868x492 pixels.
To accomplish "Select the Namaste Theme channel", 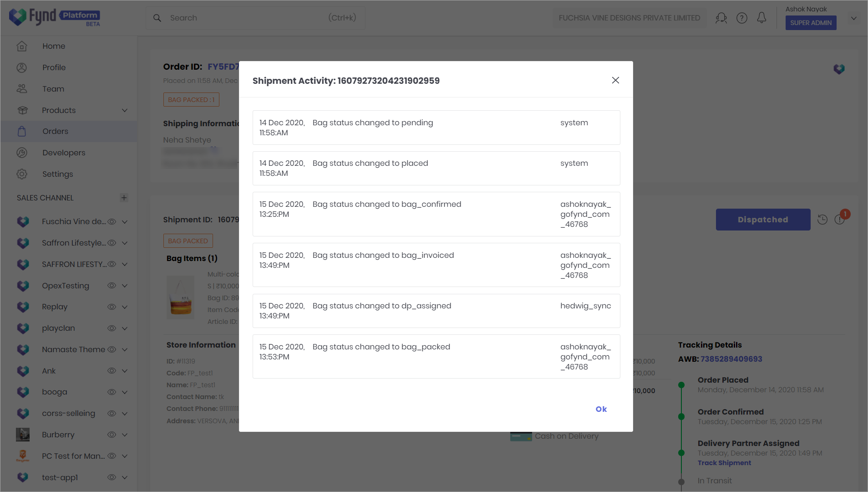I will [73, 349].
